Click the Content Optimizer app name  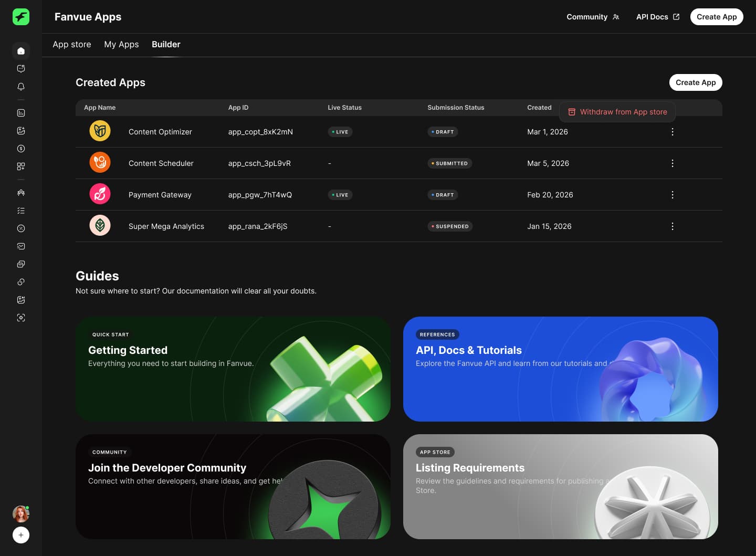pyautogui.click(x=160, y=132)
